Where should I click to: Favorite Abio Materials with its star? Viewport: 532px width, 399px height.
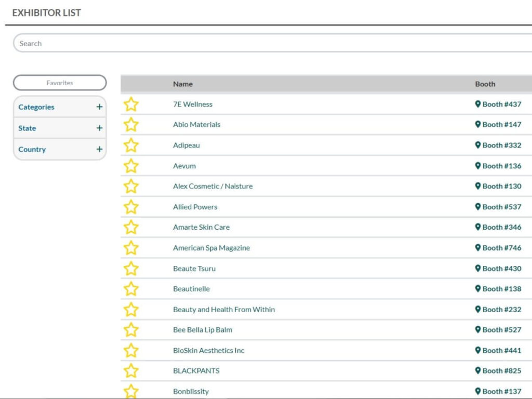tap(131, 125)
